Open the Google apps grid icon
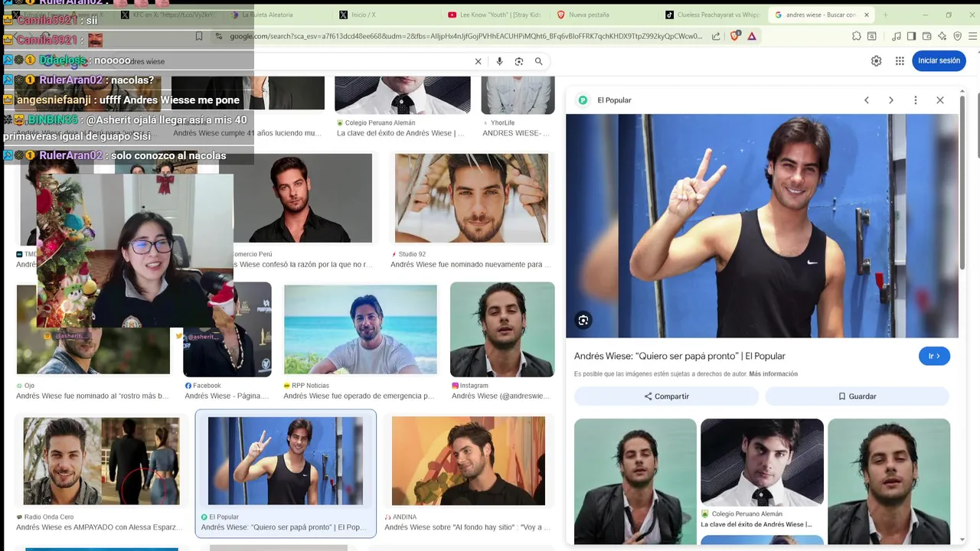This screenshot has width=980, height=551. pos(900,61)
